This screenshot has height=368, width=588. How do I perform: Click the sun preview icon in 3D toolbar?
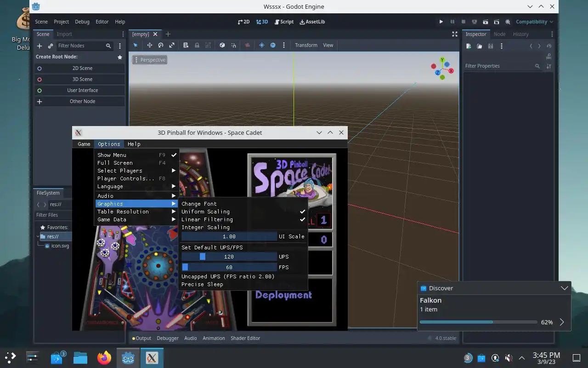coord(262,45)
